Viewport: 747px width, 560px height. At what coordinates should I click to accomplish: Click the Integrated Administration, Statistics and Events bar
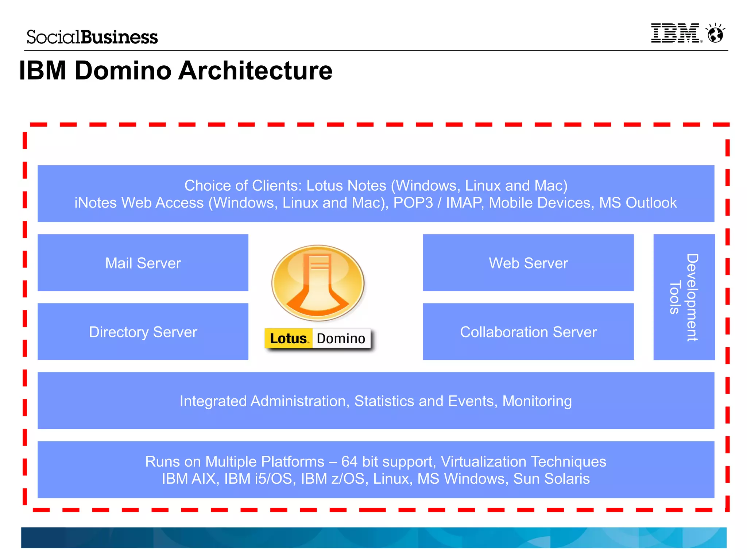[376, 401]
